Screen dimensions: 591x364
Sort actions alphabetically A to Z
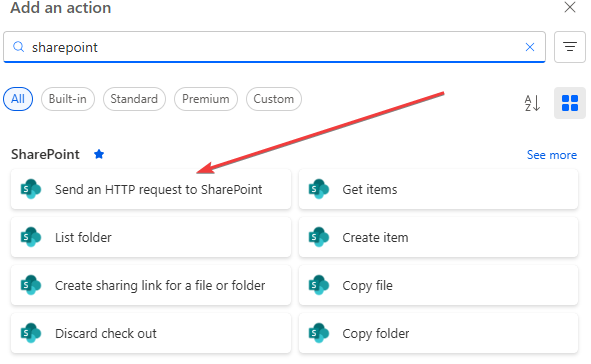tap(532, 102)
